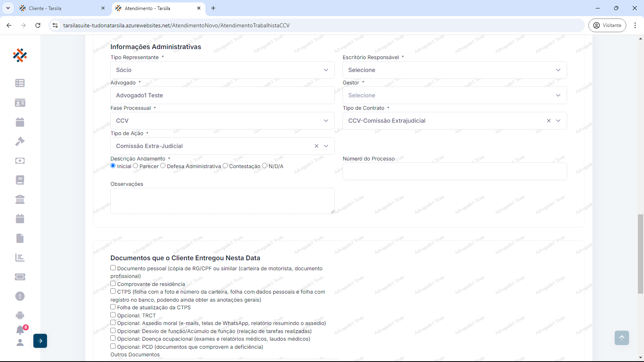Clear the Tipo de Contrato selection
The image size is (644, 362).
pos(549,121)
